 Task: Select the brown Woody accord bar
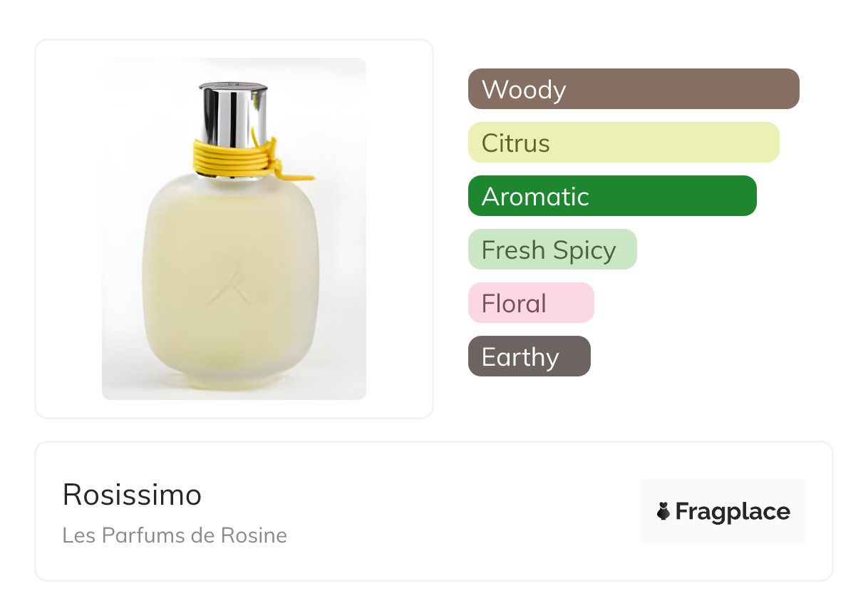coord(634,89)
